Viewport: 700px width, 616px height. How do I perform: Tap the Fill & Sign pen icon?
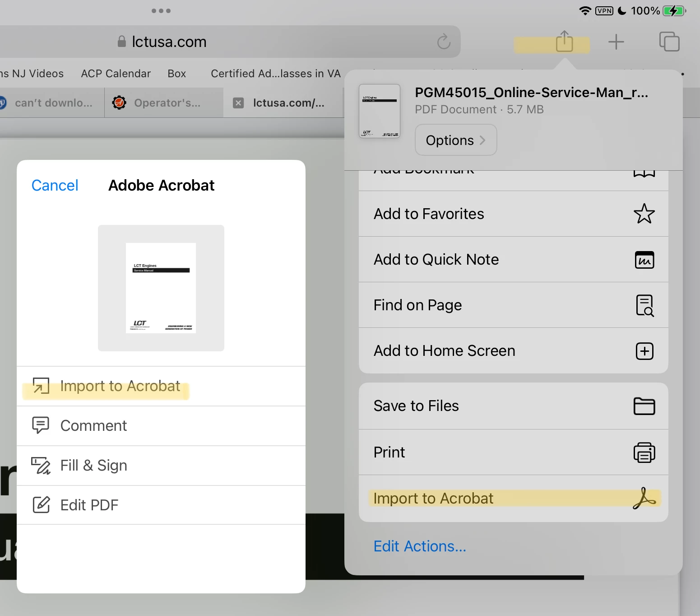coord(41,465)
